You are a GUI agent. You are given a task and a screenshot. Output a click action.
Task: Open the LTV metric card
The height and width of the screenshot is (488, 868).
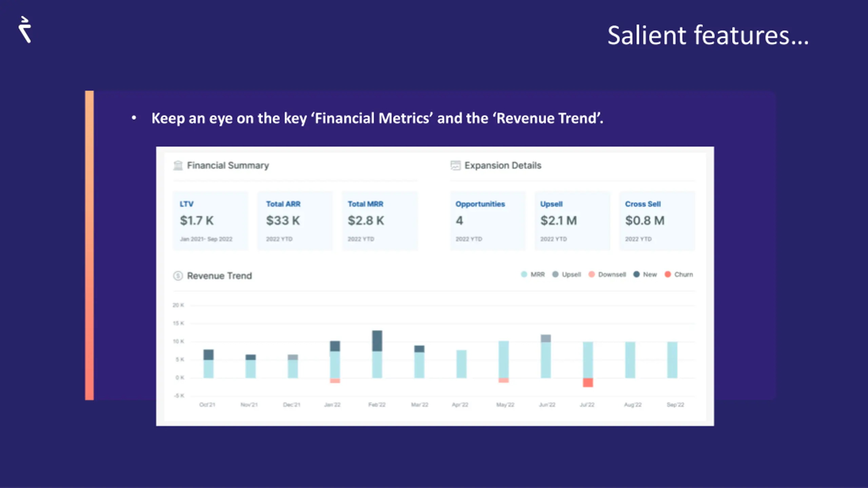(x=210, y=221)
